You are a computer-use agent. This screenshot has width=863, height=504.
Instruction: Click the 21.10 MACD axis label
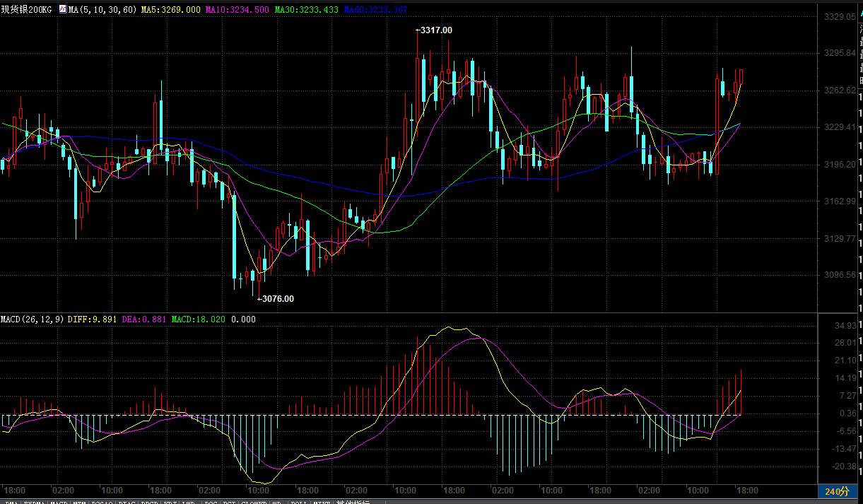click(845, 361)
